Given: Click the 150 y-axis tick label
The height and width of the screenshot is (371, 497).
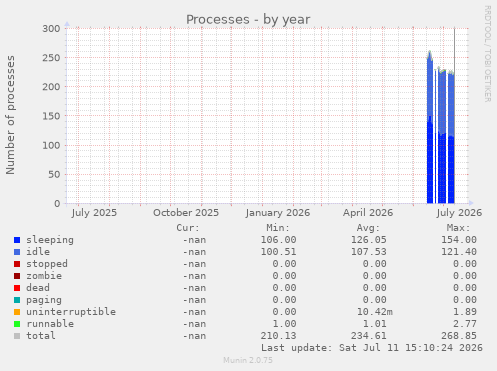Looking at the screenshot, I should click(x=51, y=116).
